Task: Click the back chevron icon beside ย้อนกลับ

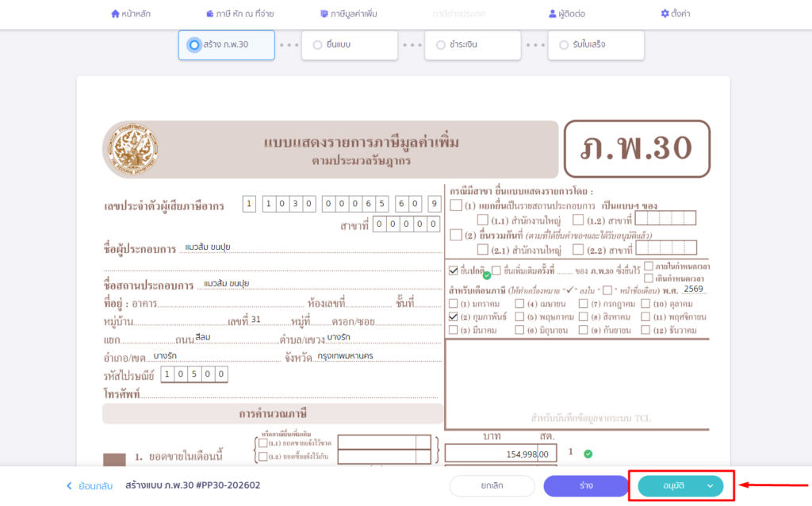Action: coord(69,485)
